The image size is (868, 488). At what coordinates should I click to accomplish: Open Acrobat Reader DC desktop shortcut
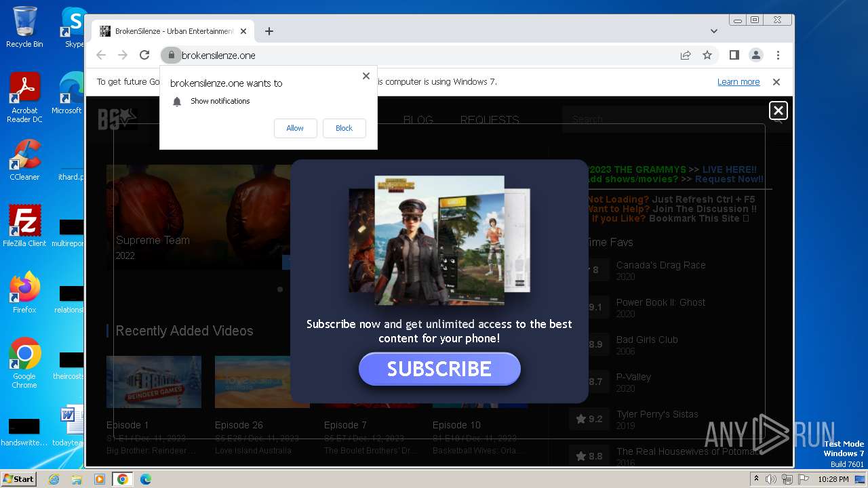(x=24, y=98)
